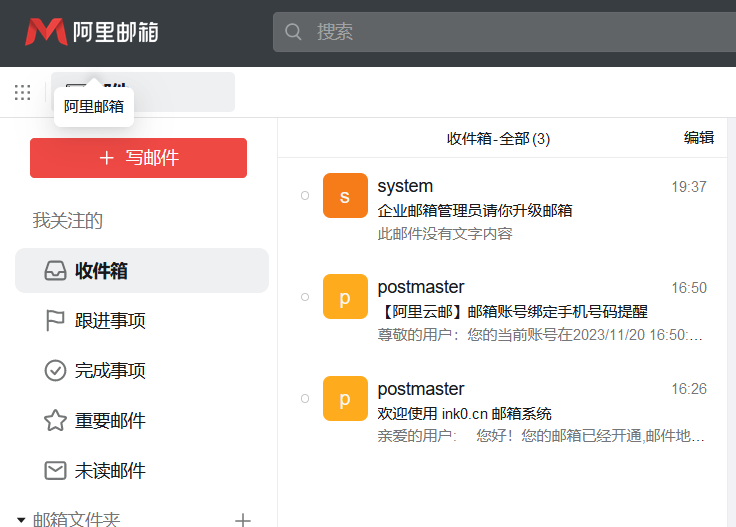Image resolution: width=736 pixels, height=527 pixels.
Task: Click the p avatar of 16:26 postmaster mail
Action: (x=345, y=398)
